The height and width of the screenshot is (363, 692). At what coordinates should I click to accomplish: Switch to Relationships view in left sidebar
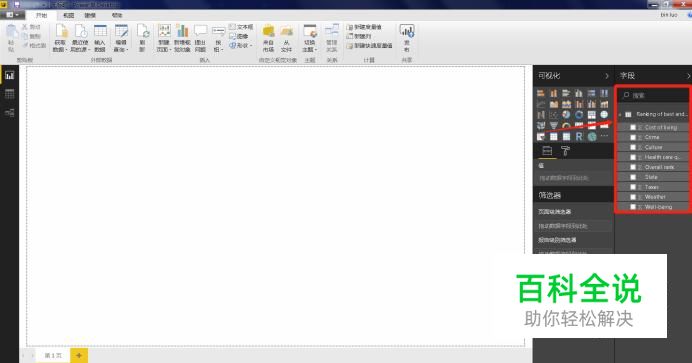tap(9, 113)
